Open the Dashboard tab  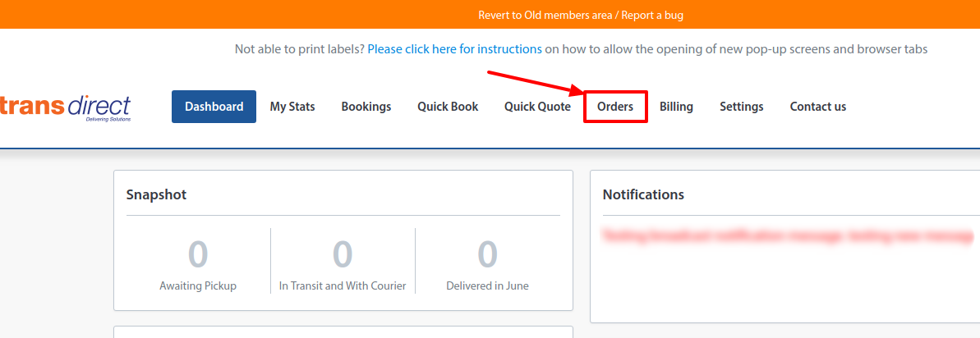[214, 107]
